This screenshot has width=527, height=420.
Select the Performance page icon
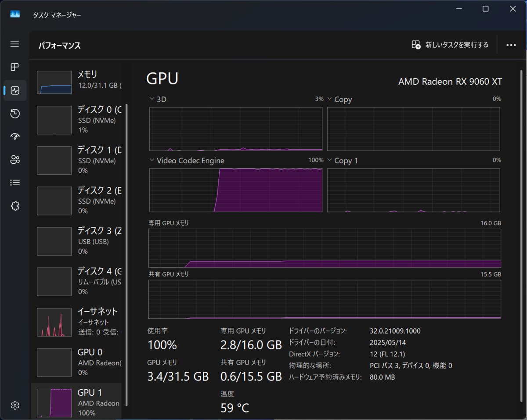click(x=15, y=91)
